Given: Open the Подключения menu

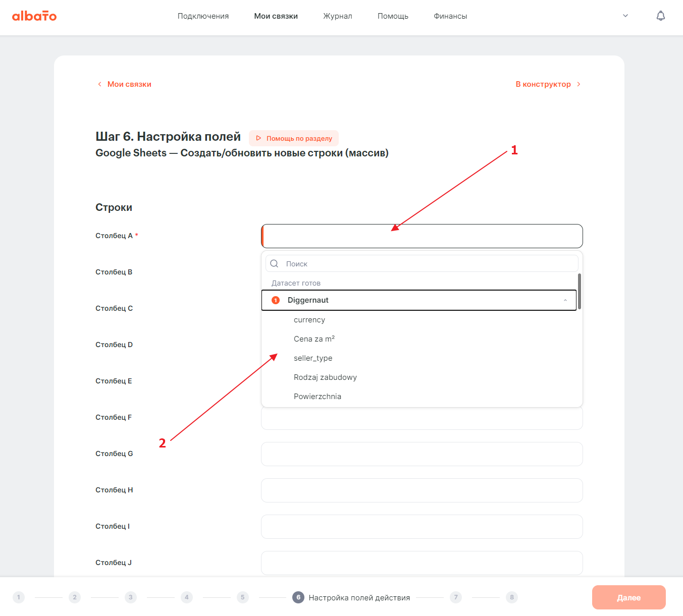Looking at the screenshot, I should pos(203,16).
